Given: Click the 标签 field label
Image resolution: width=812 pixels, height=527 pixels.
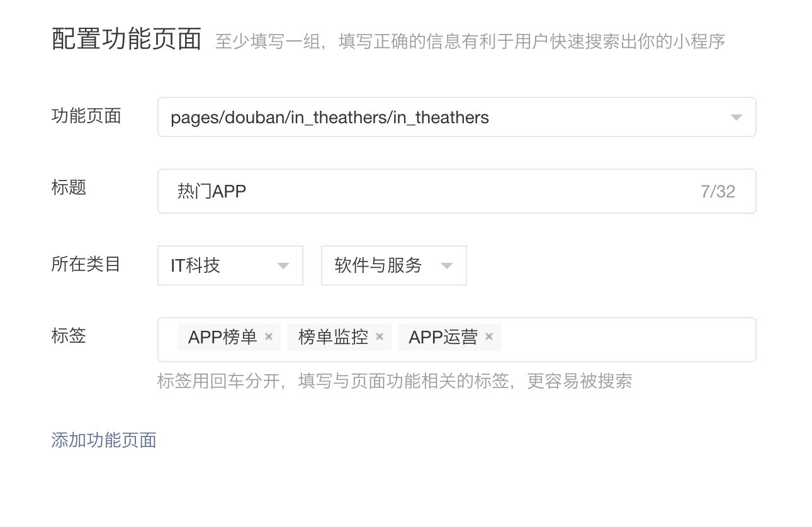Looking at the screenshot, I should [69, 336].
